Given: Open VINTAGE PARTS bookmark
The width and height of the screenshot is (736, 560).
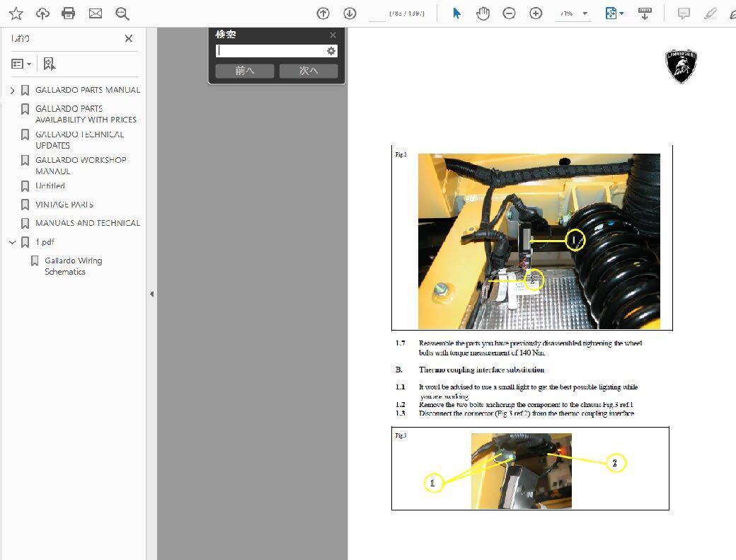Looking at the screenshot, I should (x=64, y=205).
